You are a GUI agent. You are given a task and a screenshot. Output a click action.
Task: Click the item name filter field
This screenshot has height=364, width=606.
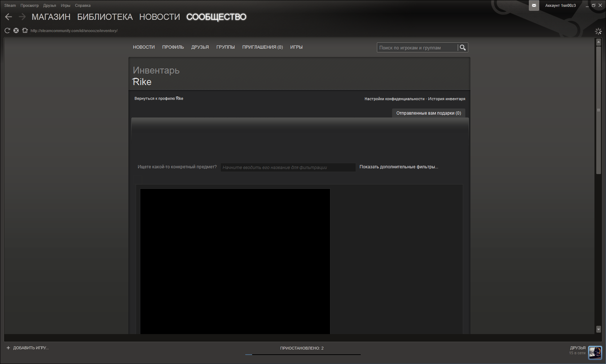point(288,167)
